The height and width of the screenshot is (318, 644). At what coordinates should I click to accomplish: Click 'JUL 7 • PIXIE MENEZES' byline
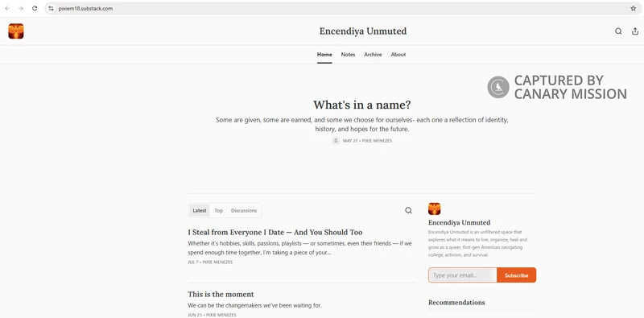coord(210,262)
